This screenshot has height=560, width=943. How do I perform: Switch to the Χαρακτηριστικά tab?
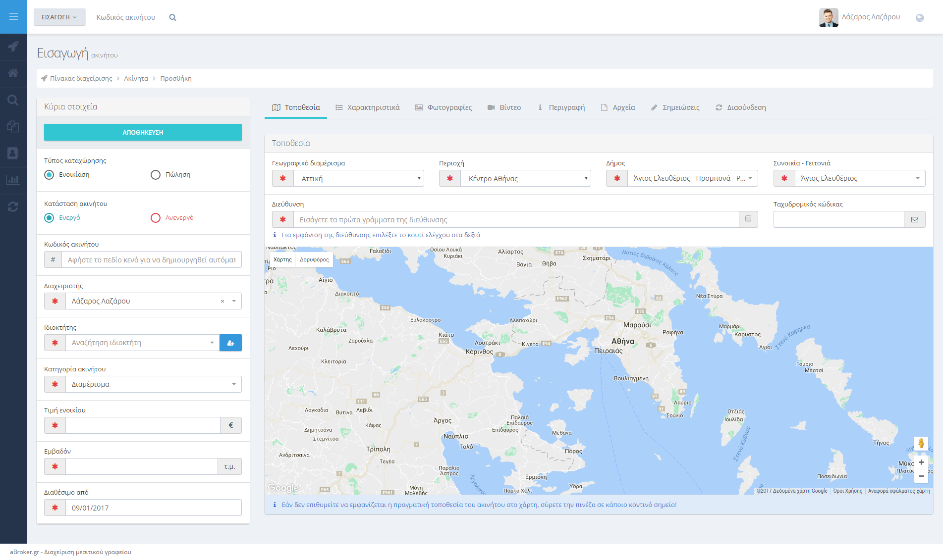click(x=368, y=107)
